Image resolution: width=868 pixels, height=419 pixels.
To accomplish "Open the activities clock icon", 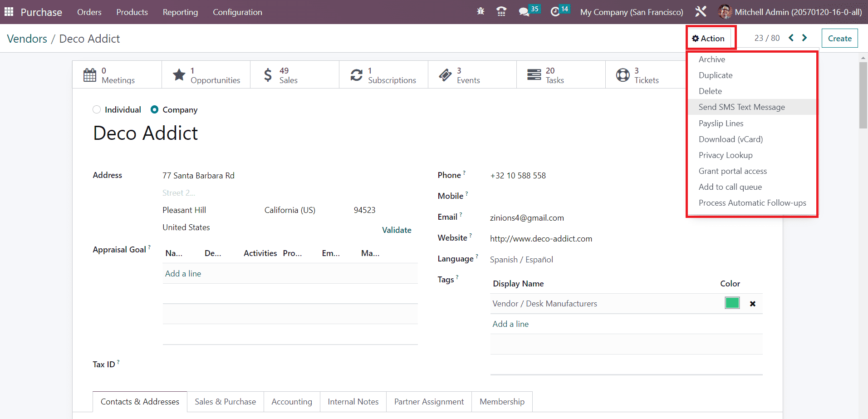I will (555, 12).
